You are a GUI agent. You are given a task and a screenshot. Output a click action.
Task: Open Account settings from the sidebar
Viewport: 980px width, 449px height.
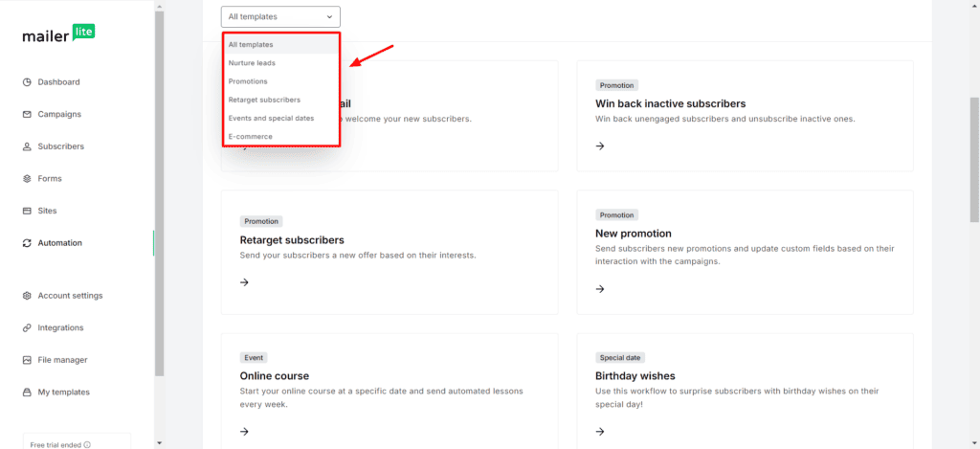click(x=70, y=296)
